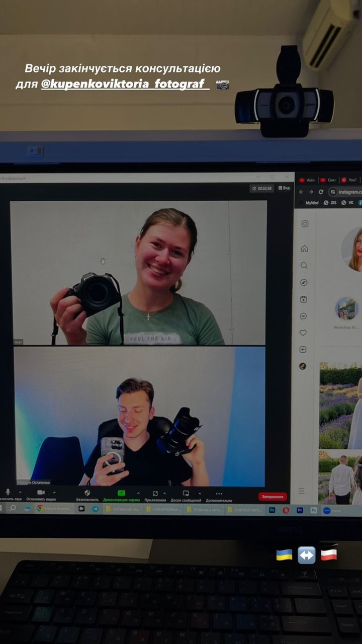Open Opera from the taskbar
Viewport: 362px width, 644px height.
(286, 510)
